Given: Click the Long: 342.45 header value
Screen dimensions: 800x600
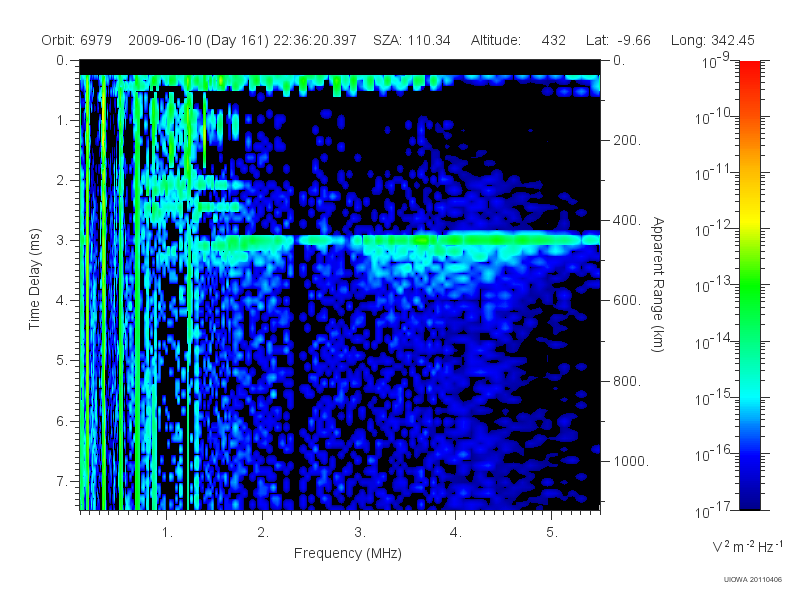Looking at the screenshot, I should tap(712, 40).
